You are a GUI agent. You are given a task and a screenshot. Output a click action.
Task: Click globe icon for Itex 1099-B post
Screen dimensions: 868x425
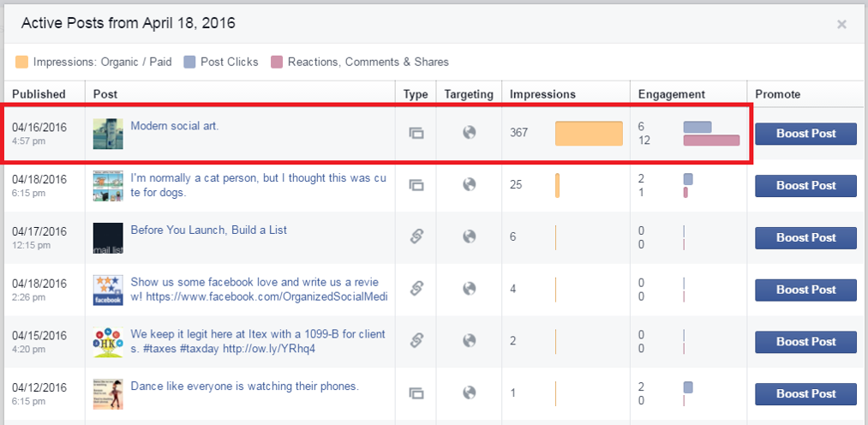470,340
